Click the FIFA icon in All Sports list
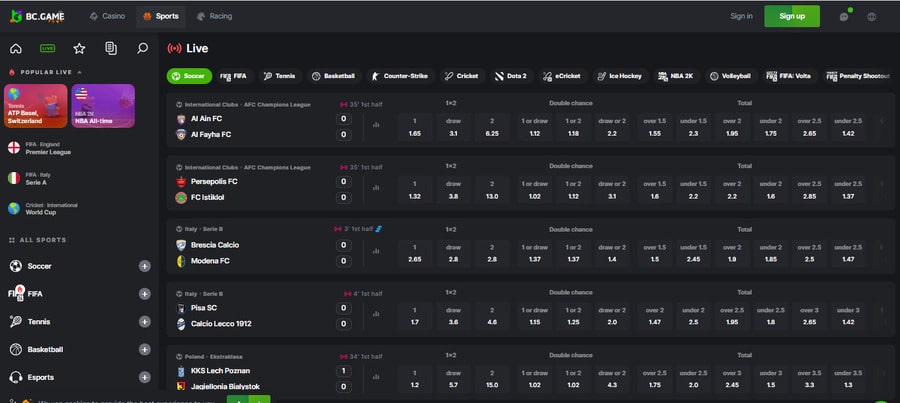Image resolution: width=900 pixels, height=403 pixels. (x=16, y=293)
